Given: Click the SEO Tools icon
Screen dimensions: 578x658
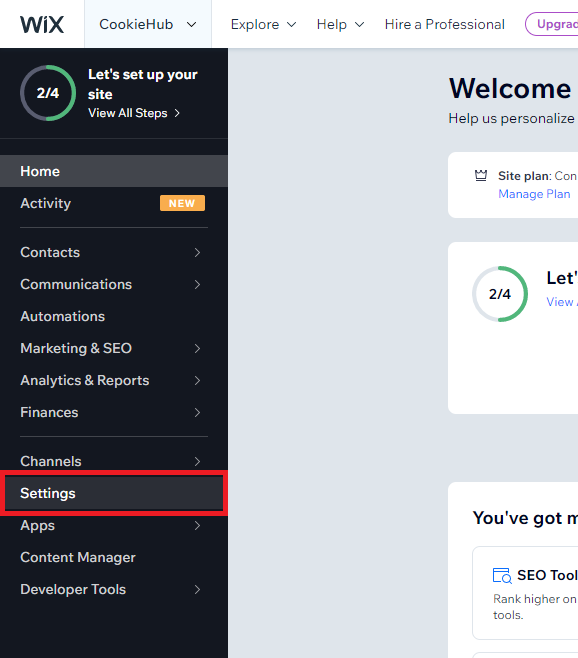Looking at the screenshot, I should 502,575.
